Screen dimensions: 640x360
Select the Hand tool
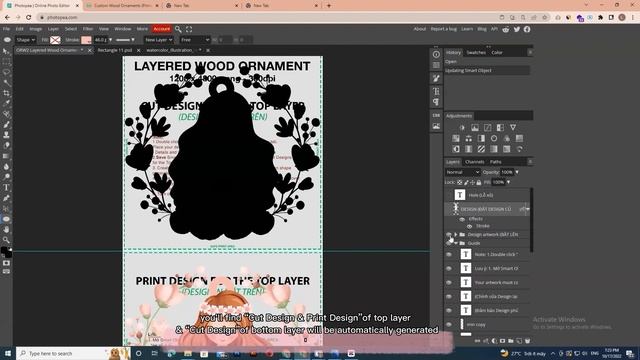coord(6,229)
